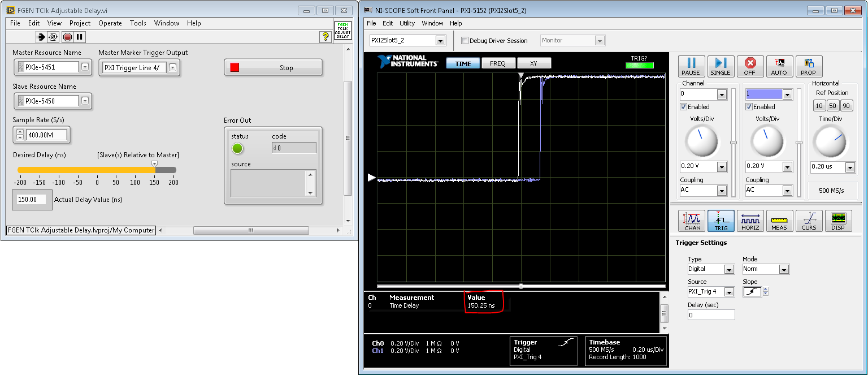This screenshot has height=375, width=868.
Task: Open the trigger Type Digital dropdown
Action: [x=729, y=269]
